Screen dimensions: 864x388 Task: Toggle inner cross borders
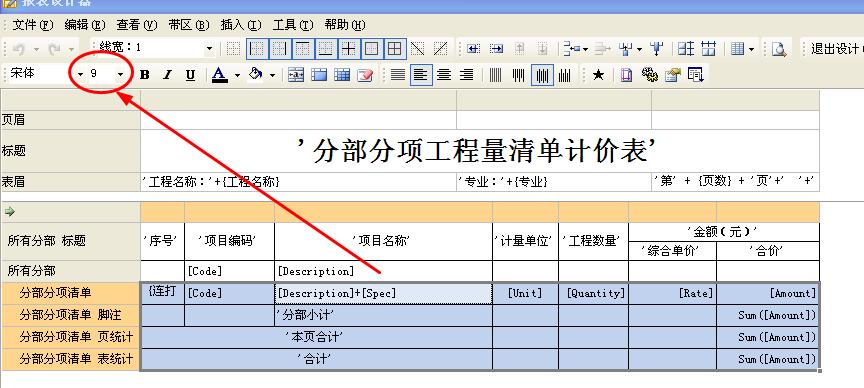point(348,49)
